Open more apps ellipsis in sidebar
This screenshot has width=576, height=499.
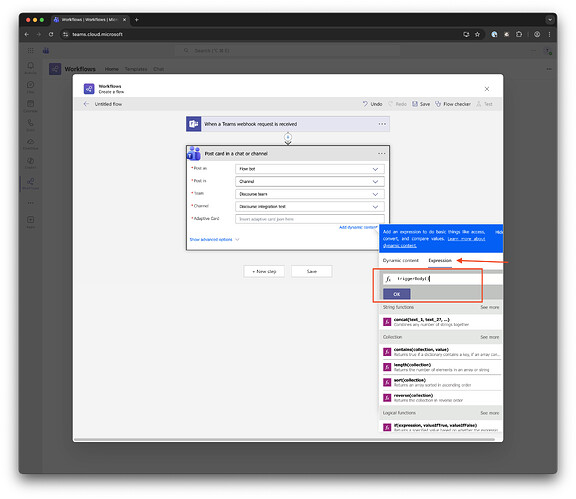click(x=30, y=203)
